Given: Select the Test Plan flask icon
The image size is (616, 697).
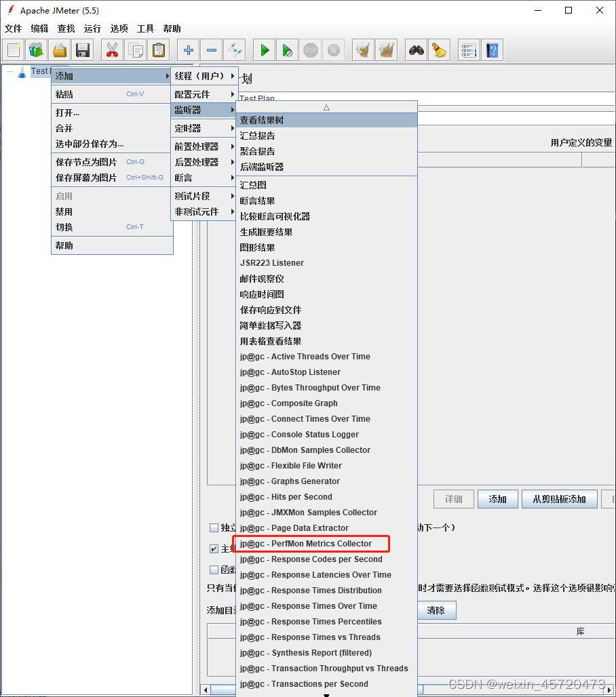Looking at the screenshot, I should click(22, 72).
